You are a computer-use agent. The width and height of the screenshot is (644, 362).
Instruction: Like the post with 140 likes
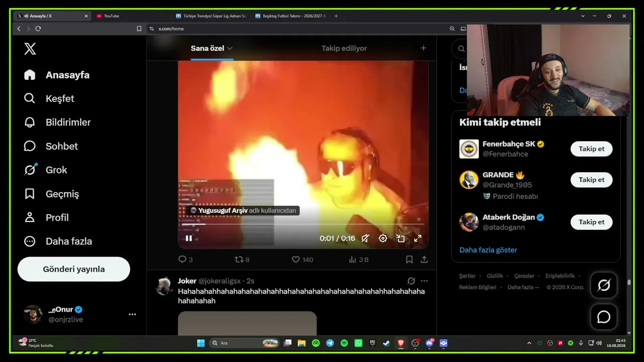click(303, 259)
